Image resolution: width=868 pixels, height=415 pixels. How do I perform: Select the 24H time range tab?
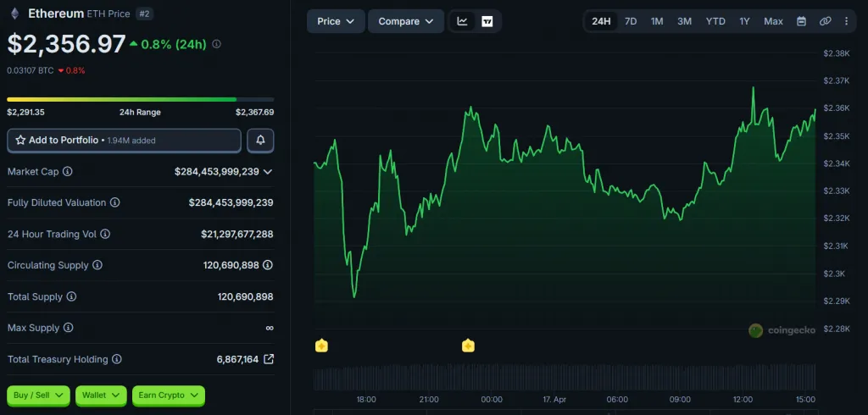601,21
